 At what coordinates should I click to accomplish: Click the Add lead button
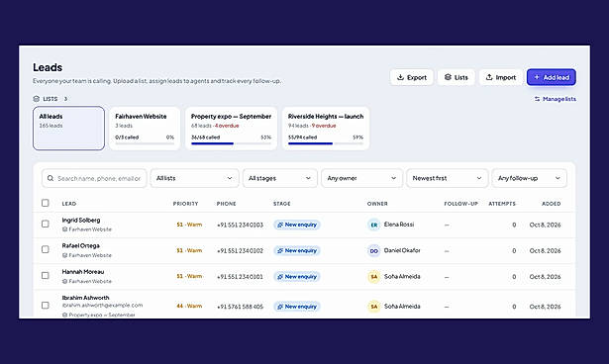(x=552, y=77)
